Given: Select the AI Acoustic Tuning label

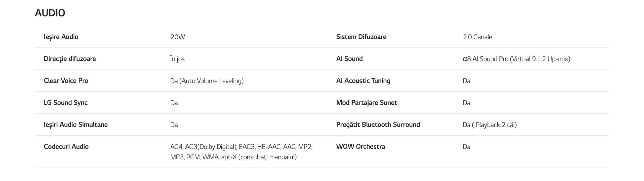Looking at the screenshot, I should [x=363, y=81].
